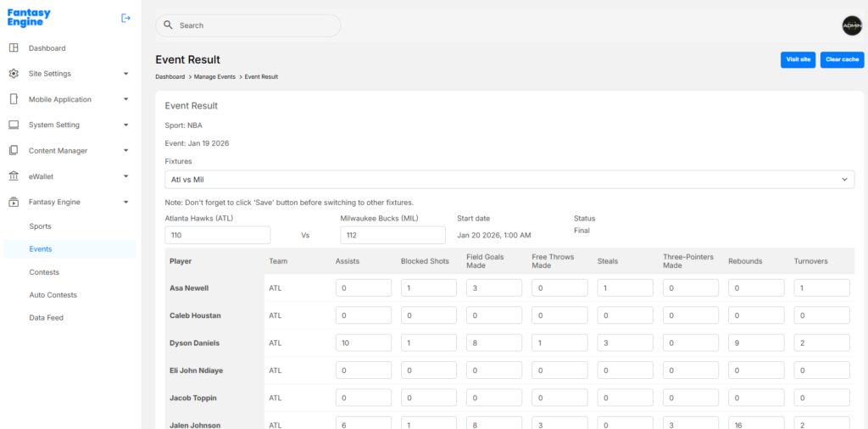868x429 pixels.
Task: Follow the Manage Events breadcrumb link
Action: 214,77
